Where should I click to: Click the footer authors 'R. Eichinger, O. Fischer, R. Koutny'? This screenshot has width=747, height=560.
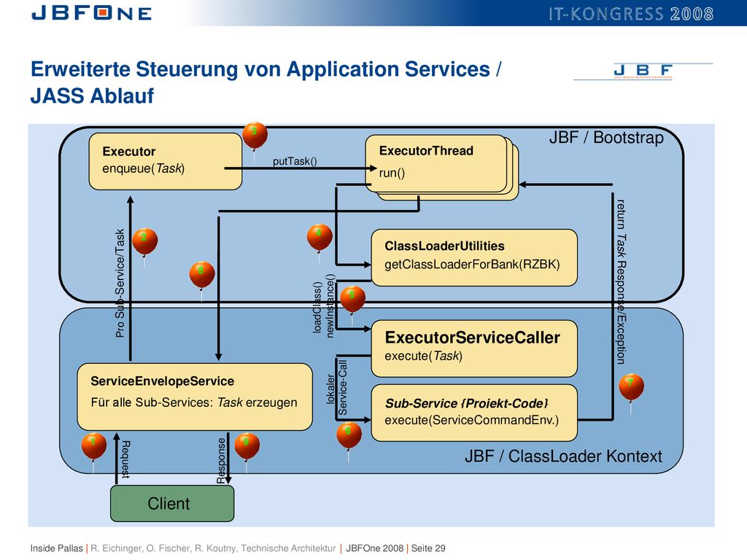tap(164, 548)
